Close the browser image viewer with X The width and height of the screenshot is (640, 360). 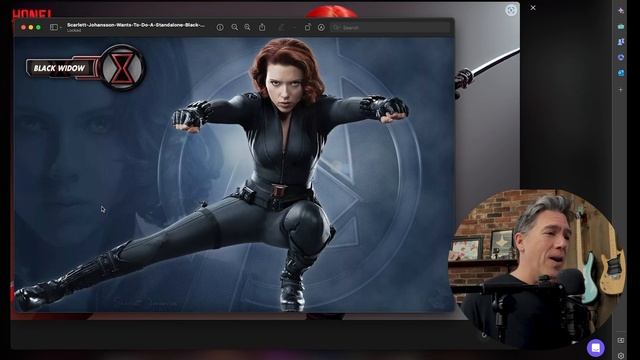point(533,8)
